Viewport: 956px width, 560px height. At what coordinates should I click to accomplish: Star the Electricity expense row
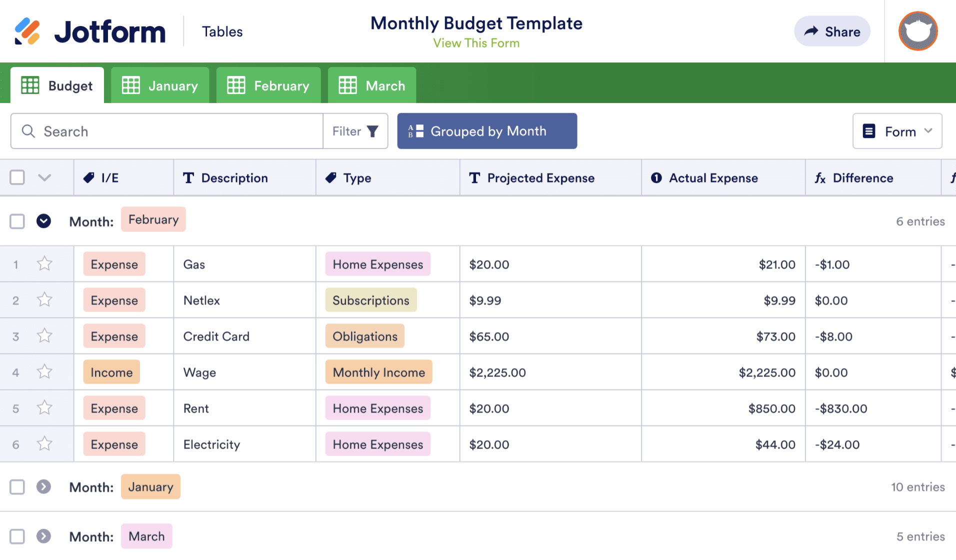44,443
